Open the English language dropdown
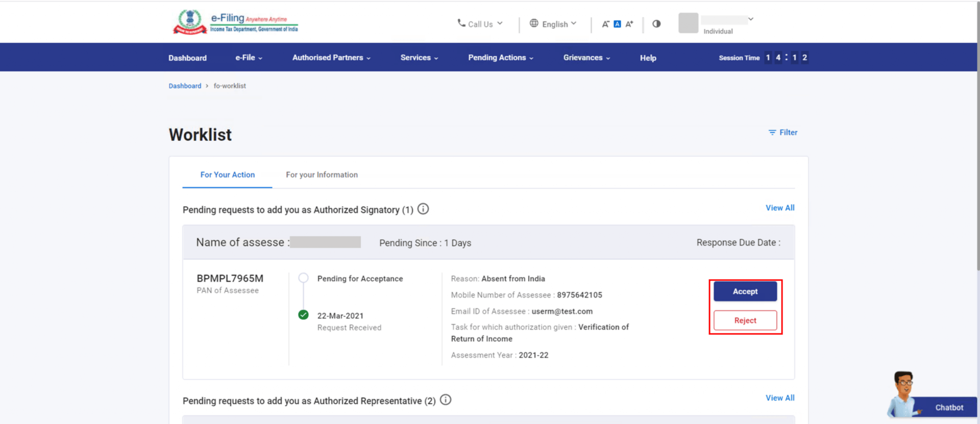 [553, 24]
